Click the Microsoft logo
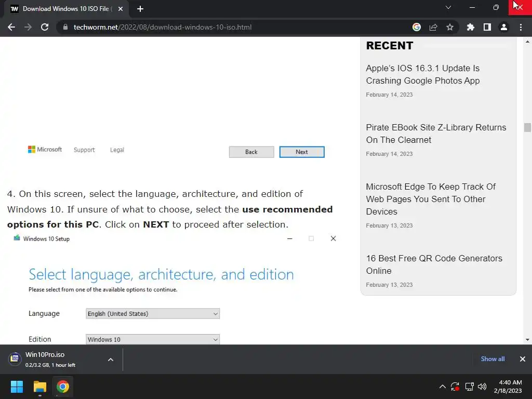 pyautogui.click(x=45, y=150)
